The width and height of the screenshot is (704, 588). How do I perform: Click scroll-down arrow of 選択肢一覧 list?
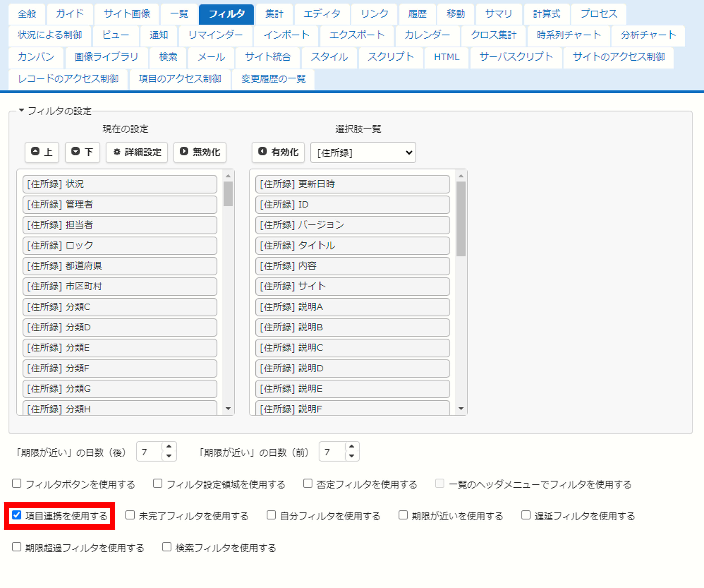(x=461, y=408)
